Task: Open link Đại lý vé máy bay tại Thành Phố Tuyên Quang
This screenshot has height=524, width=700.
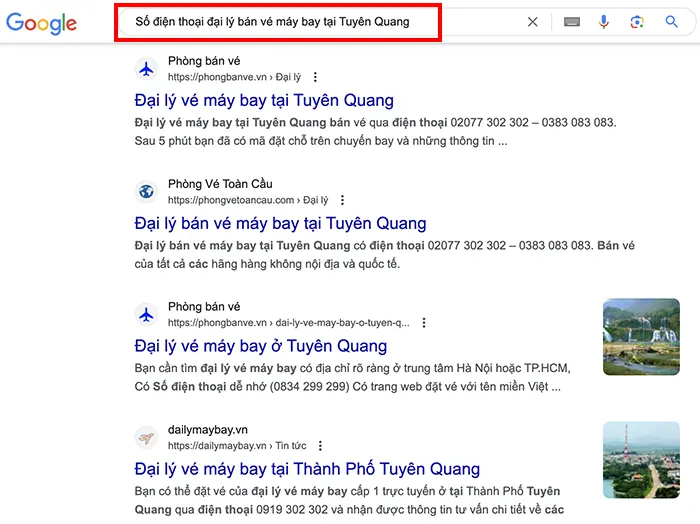Action: click(x=307, y=469)
